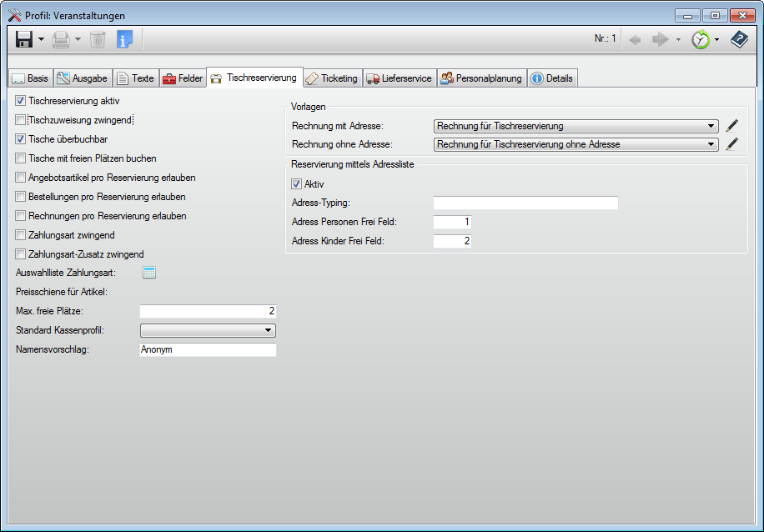Click the blue info icon
764x532 pixels.
124,39
